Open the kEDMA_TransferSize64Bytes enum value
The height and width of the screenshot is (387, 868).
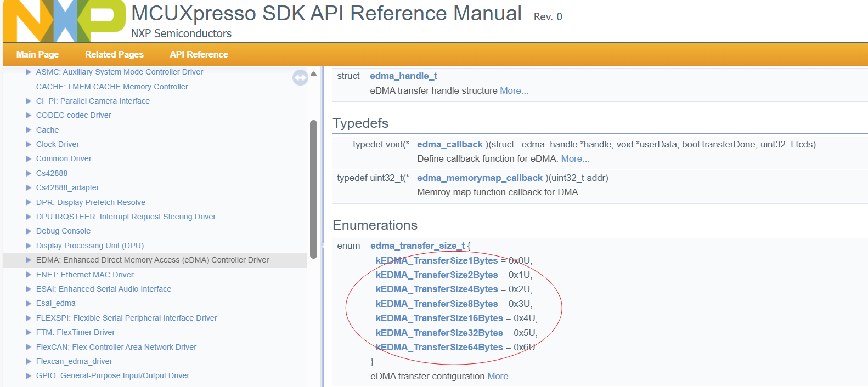click(x=439, y=347)
